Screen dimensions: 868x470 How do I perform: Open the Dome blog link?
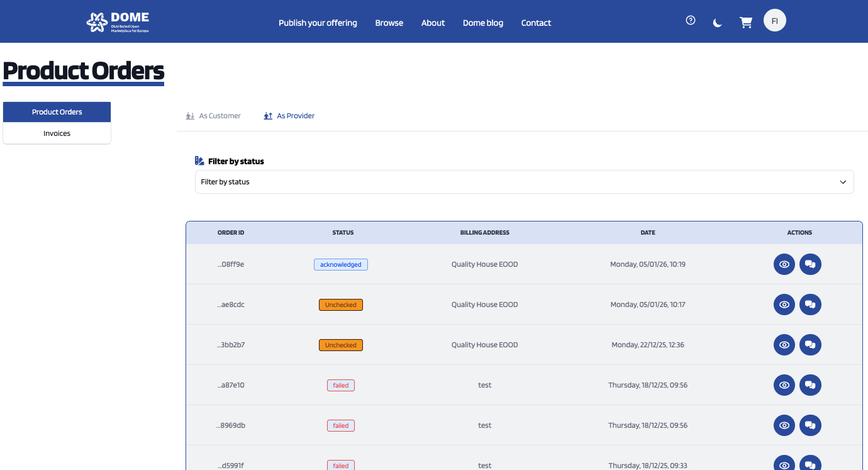(482, 23)
